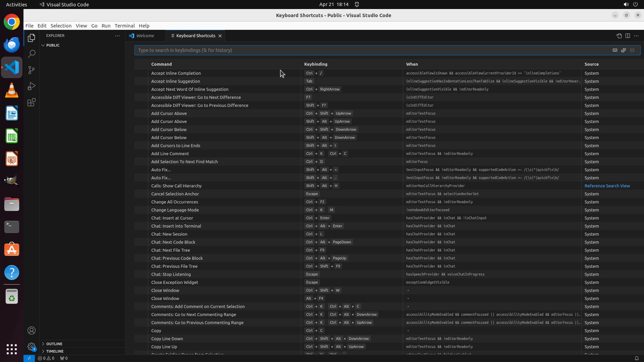Toggle Sort by Precedence in search box

pyautogui.click(x=624, y=50)
